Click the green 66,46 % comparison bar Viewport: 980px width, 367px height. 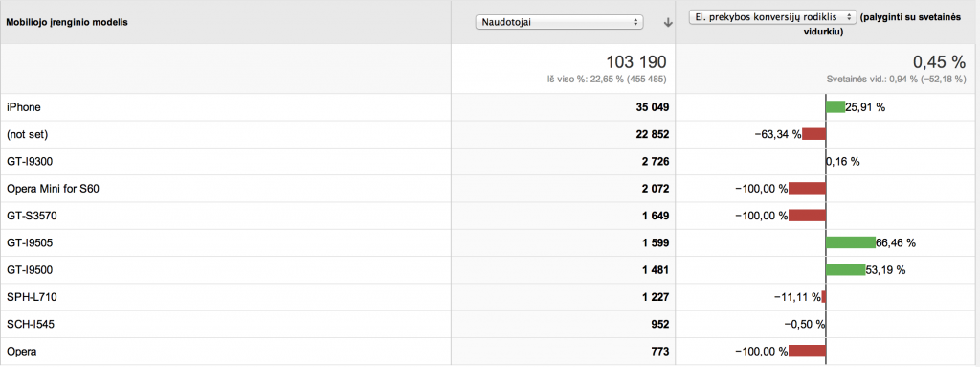(851, 242)
